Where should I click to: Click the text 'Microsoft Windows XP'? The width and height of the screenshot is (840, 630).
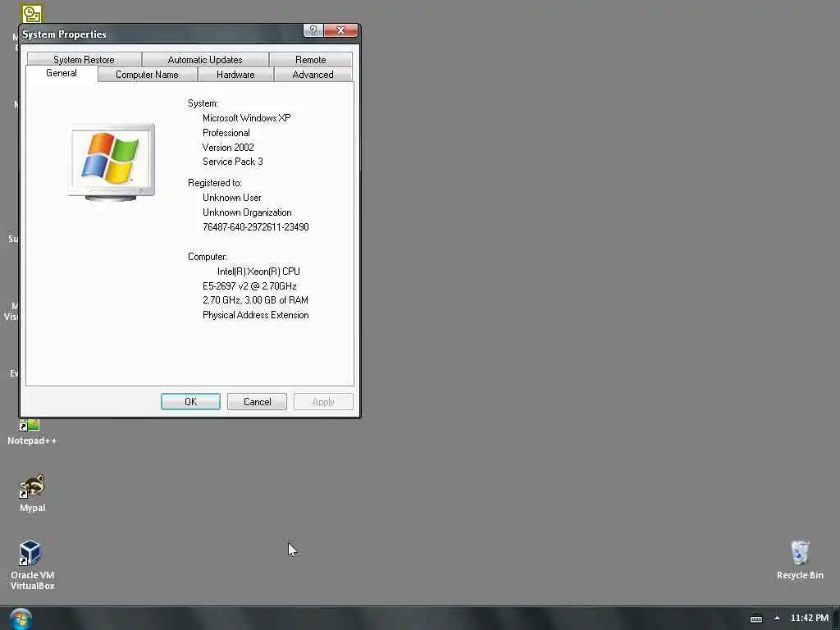coord(246,118)
